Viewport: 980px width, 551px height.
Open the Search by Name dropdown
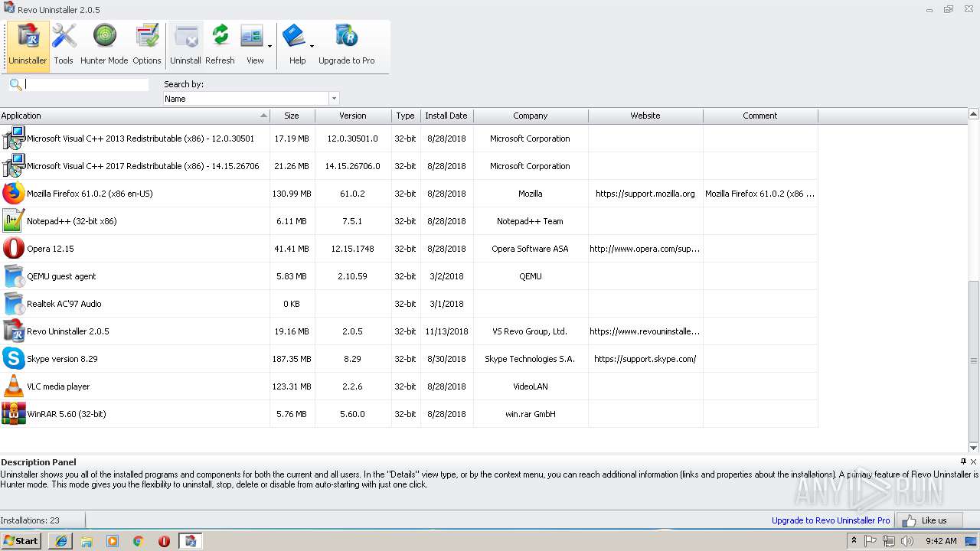pyautogui.click(x=334, y=99)
